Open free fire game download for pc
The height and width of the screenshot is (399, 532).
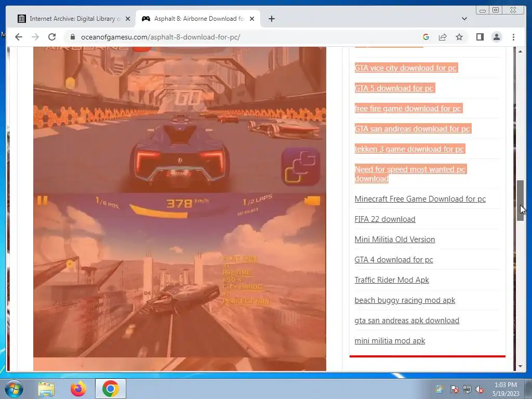(407, 109)
